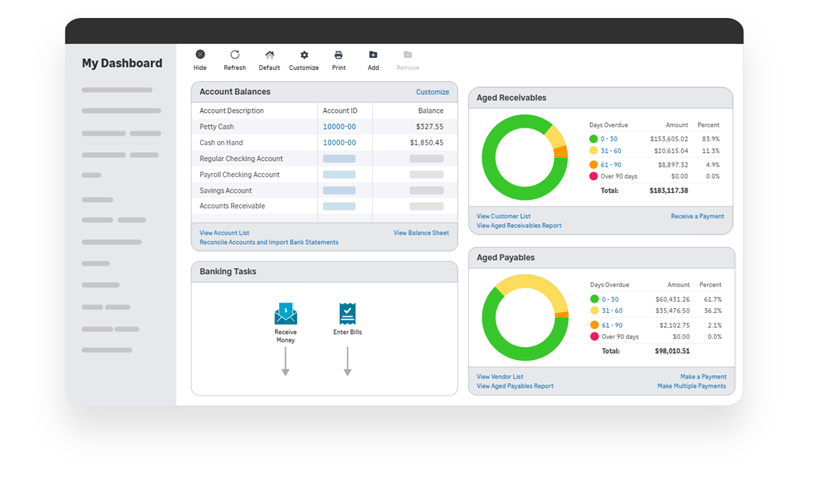The image size is (832, 502).
Task: Follow the View Account List link
Action: 224,232
